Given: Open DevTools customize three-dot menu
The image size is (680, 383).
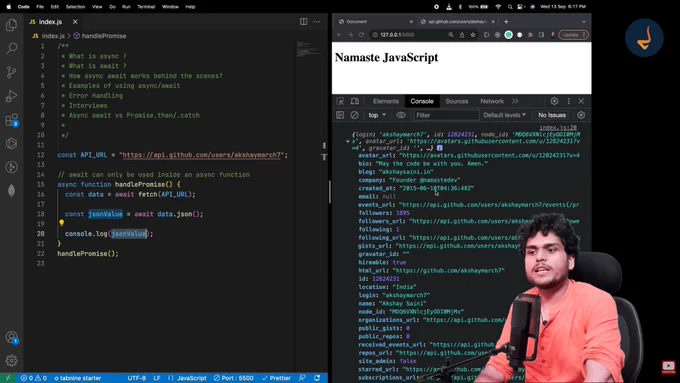Looking at the screenshot, I should 569,101.
